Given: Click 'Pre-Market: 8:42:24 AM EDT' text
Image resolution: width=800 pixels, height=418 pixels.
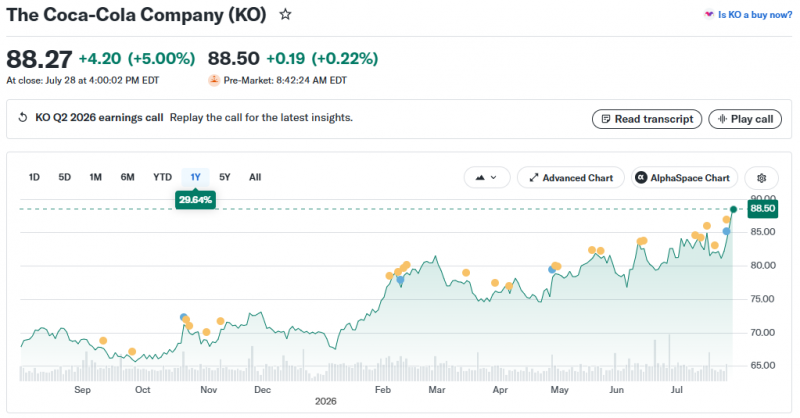Looking at the screenshot, I should pyautogui.click(x=285, y=80).
